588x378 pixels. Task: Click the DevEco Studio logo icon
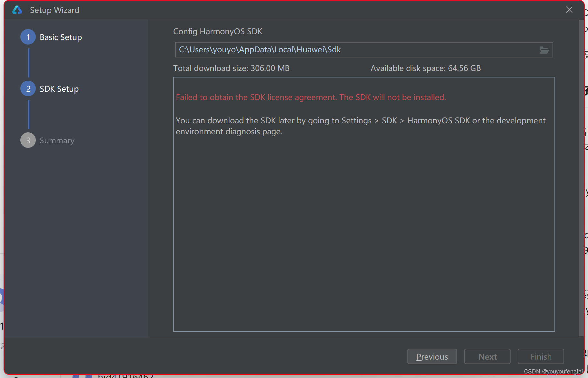pos(17,10)
